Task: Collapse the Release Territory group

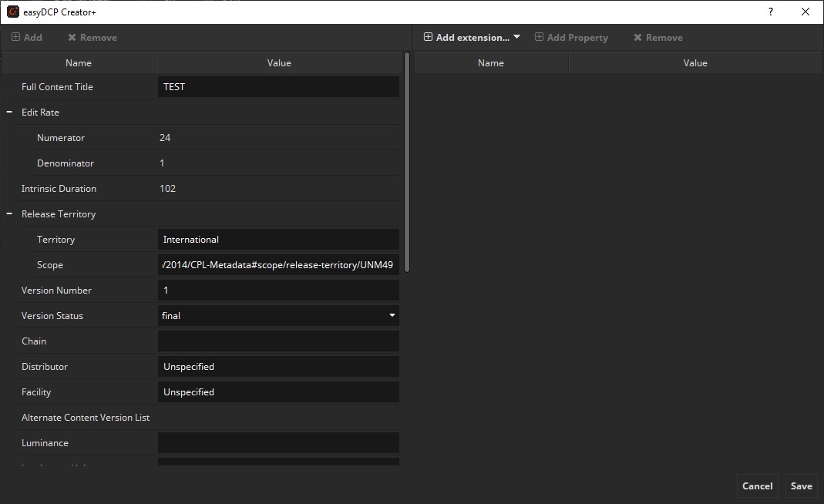Action: tap(9, 214)
